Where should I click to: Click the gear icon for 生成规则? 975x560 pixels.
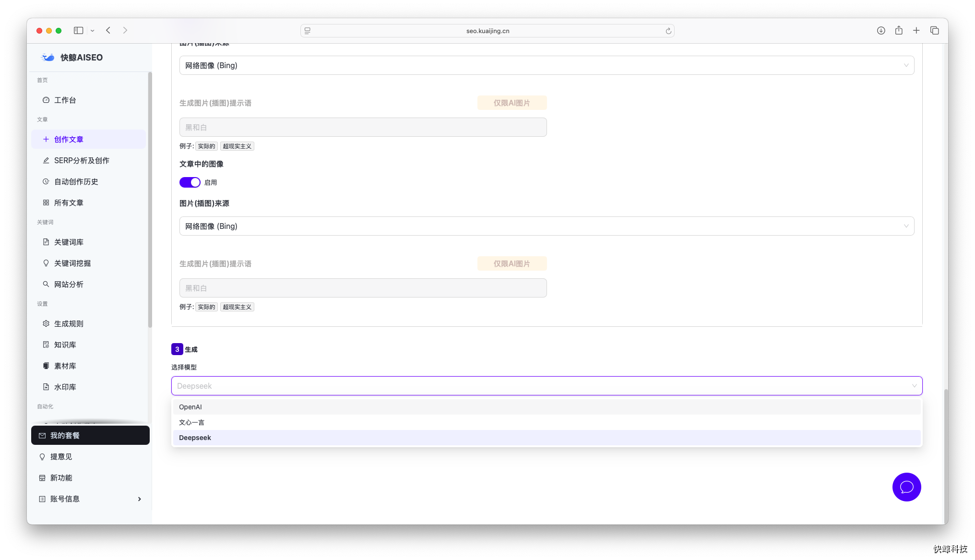46,323
